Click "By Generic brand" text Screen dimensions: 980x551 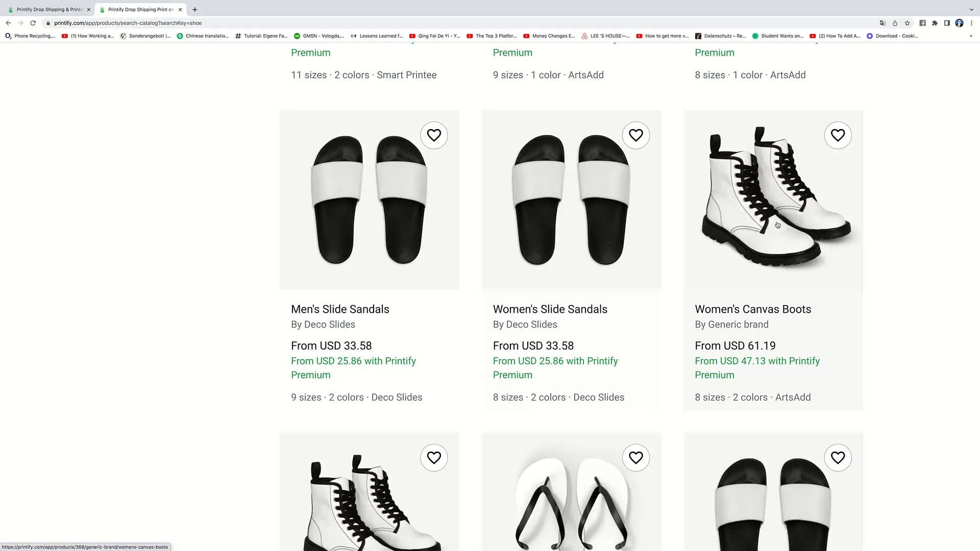[731, 324]
